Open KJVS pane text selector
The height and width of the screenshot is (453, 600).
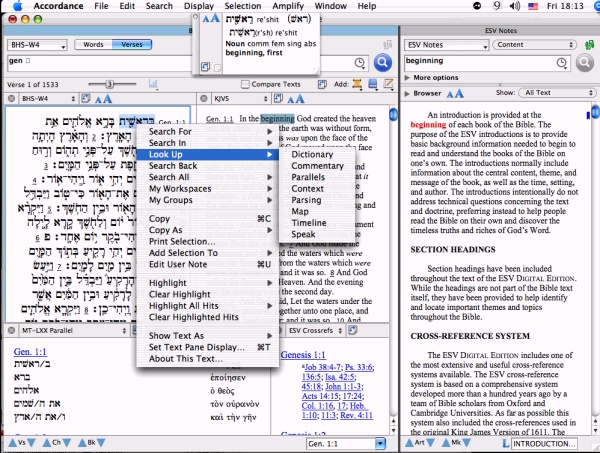pyautogui.click(x=241, y=99)
